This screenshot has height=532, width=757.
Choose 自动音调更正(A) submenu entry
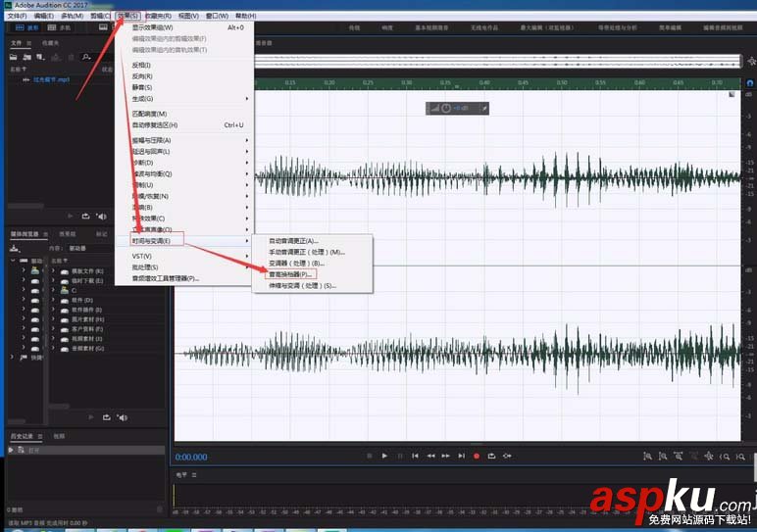(313, 241)
